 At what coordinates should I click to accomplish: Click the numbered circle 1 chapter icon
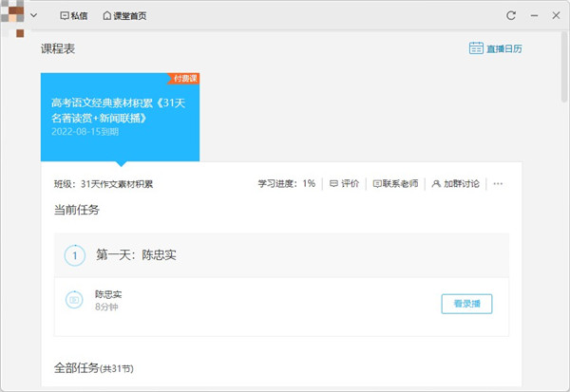point(75,255)
